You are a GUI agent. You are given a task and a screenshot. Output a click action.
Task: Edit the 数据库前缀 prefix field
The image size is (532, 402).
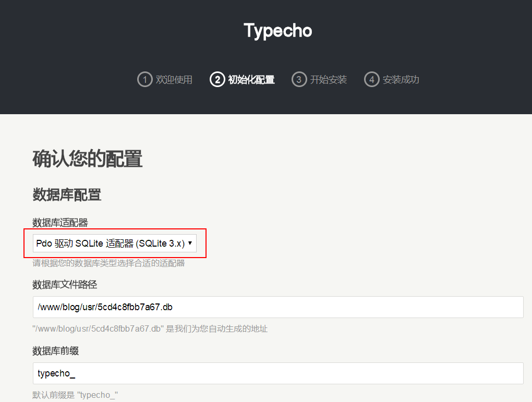pyautogui.click(x=278, y=373)
